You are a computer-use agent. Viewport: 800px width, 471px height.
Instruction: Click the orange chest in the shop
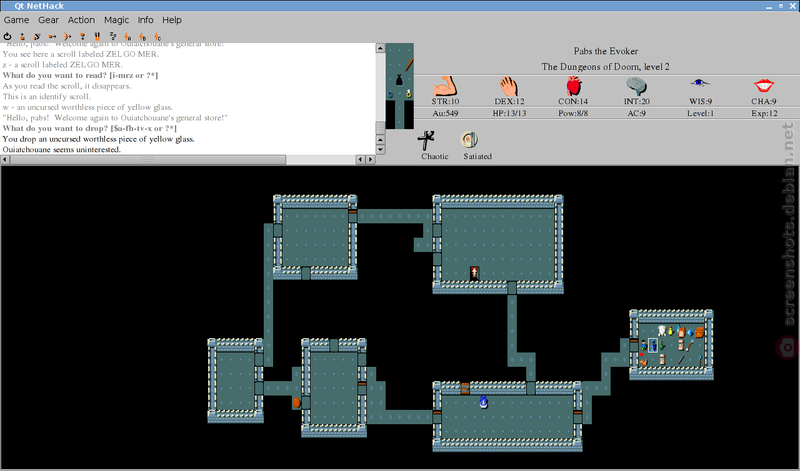(699, 332)
